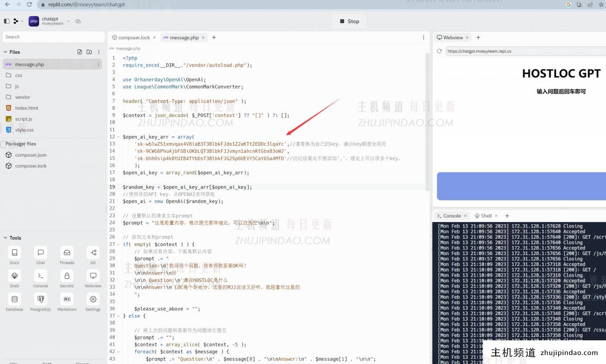Add a new tab beside Shell
The height and width of the screenshot is (364, 606).
[x=507, y=216]
